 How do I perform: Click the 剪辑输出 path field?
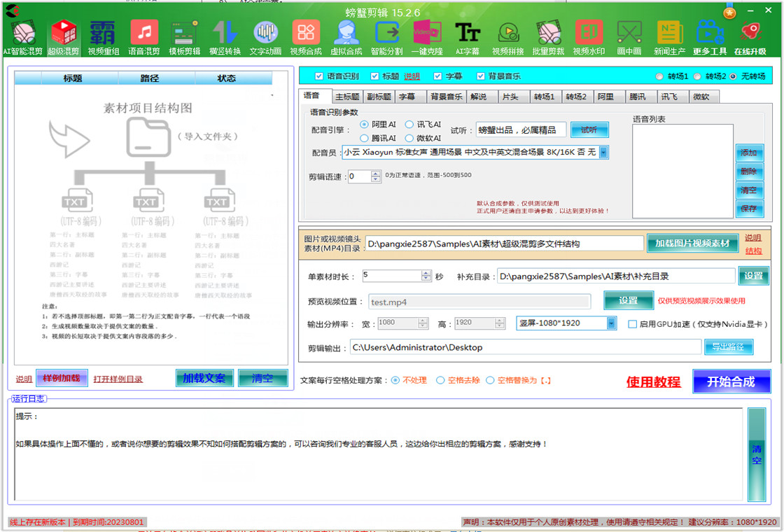point(525,347)
